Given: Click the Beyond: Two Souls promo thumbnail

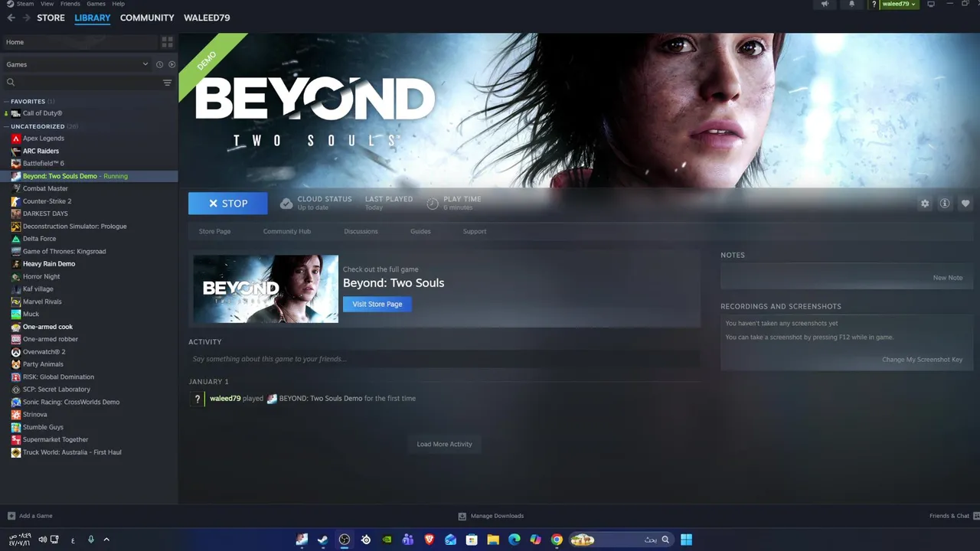Looking at the screenshot, I should 266,289.
